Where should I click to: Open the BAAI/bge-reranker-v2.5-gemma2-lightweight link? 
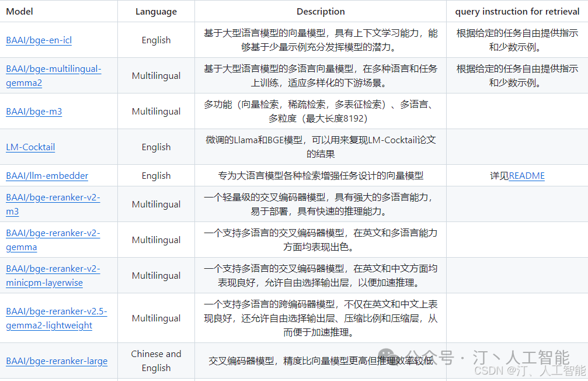[x=56, y=318]
